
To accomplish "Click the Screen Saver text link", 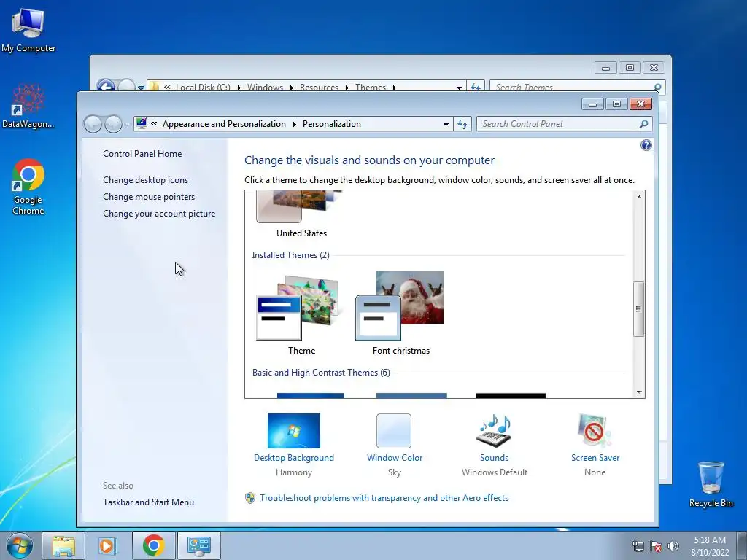I will pos(595,458).
